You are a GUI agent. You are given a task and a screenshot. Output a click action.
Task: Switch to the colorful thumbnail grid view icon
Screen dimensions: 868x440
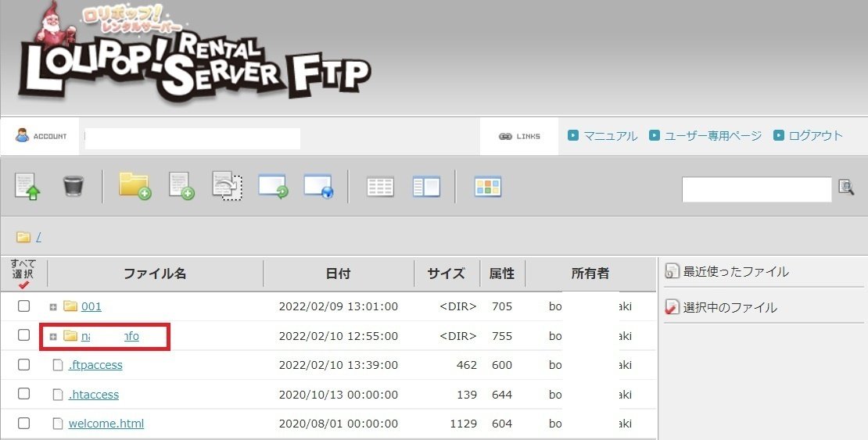tap(488, 187)
